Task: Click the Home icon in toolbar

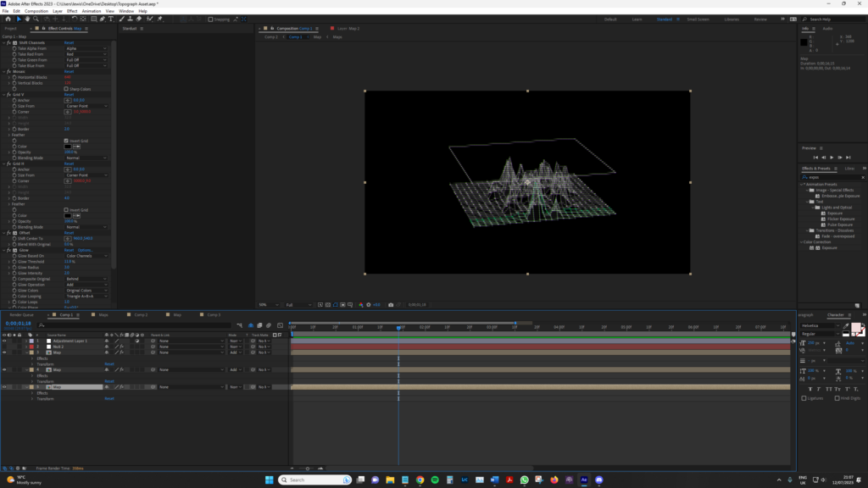Action: tap(8, 19)
